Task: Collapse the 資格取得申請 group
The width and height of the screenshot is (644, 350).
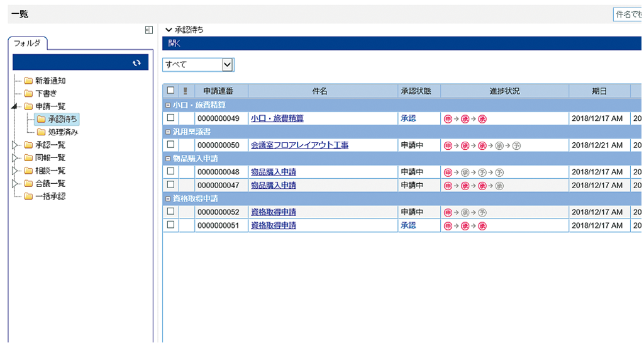Action: tap(167, 199)
